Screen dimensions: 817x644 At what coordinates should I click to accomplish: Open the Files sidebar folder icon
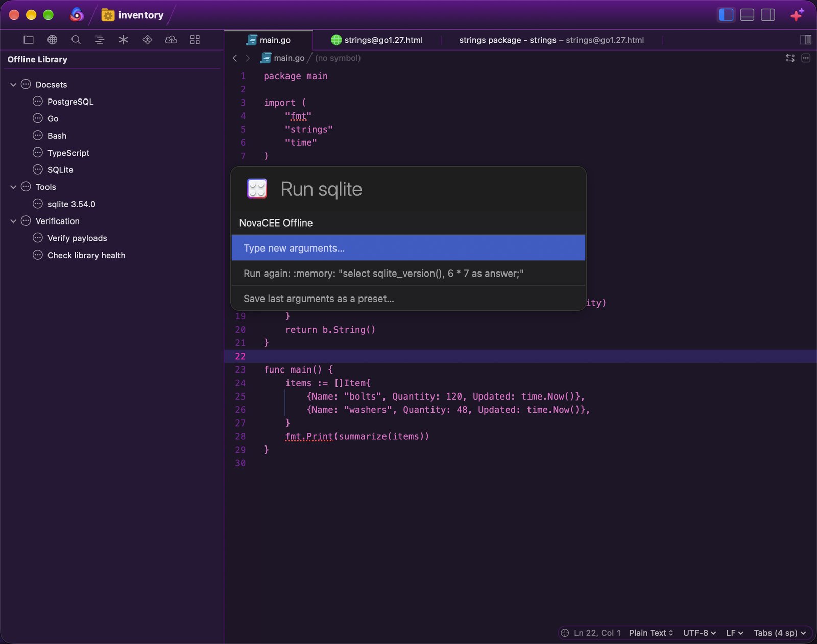coord(29,40)
